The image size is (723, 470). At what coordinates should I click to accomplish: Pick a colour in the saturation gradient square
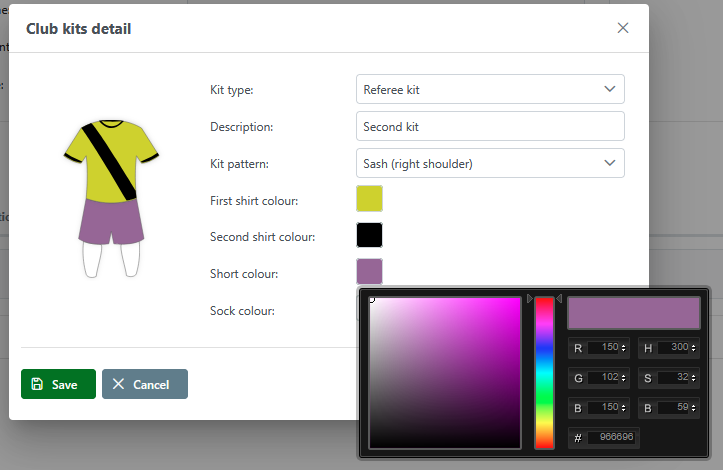pos(445,372)
